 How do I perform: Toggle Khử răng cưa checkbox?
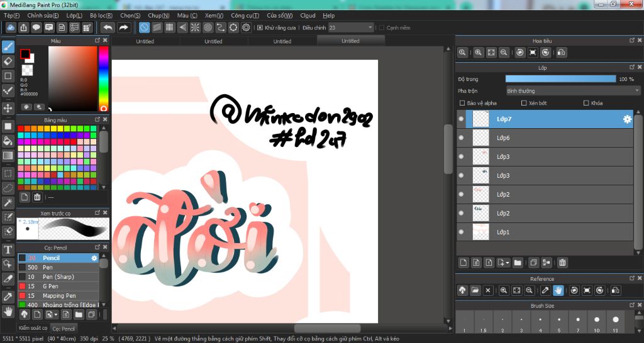[260, 28]
